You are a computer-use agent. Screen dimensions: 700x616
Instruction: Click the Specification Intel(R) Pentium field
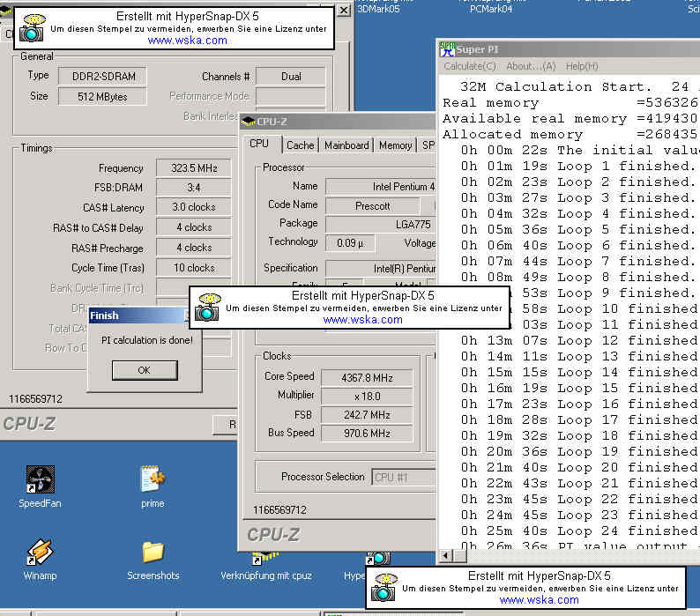tap(381, 268)
